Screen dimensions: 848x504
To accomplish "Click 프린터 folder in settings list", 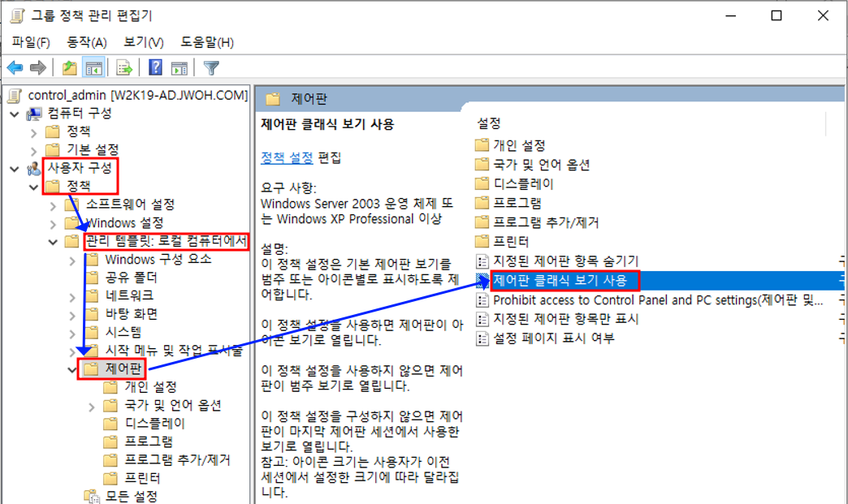I will [x=511, y=242].
